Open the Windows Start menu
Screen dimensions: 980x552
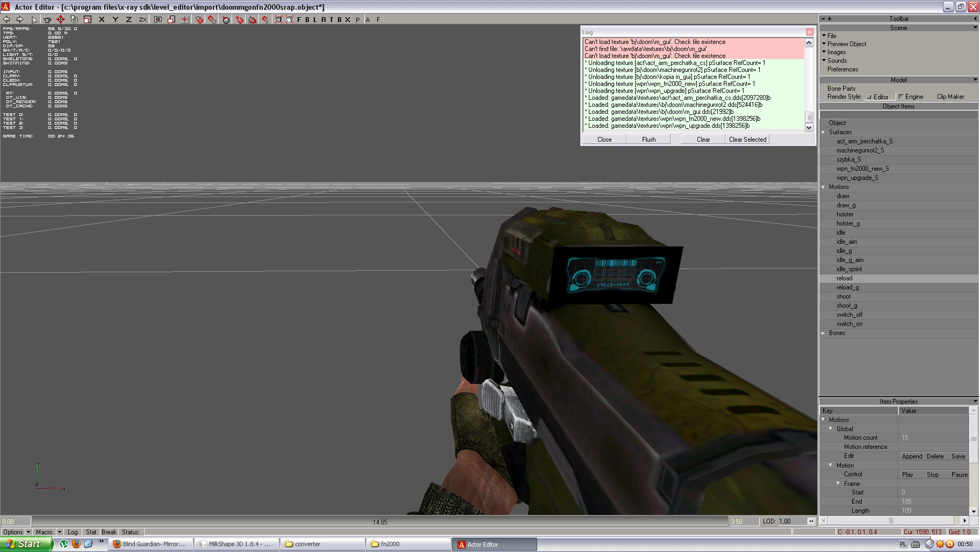pyautogui.click(x=26, y=544)
